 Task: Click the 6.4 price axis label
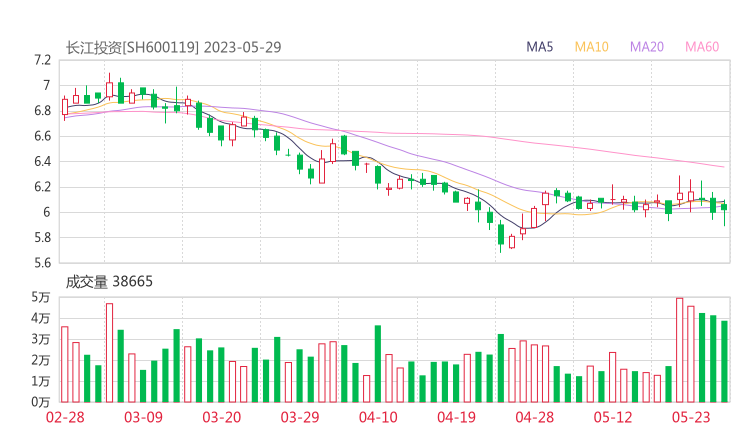pyautogui.click(x=42, y=162)
